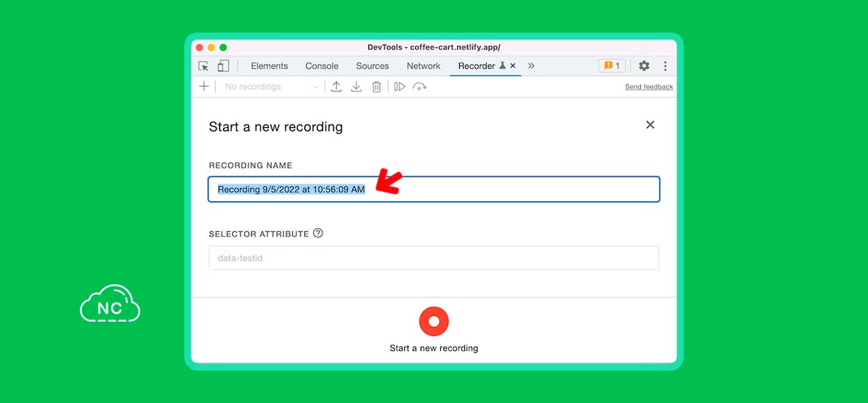The height and width of the screenshot is (403, 868).
Task: Toggle the device toolbar icon
Action: point(223,66)
